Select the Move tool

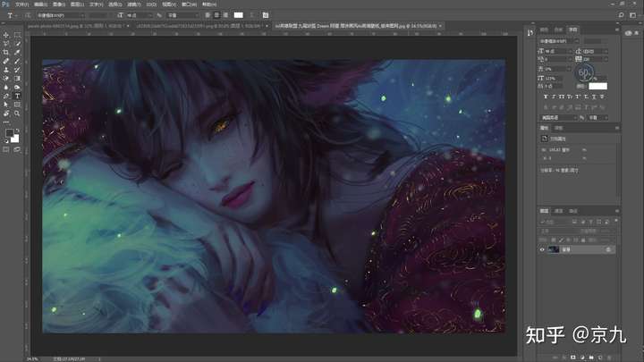pos(5,35)
